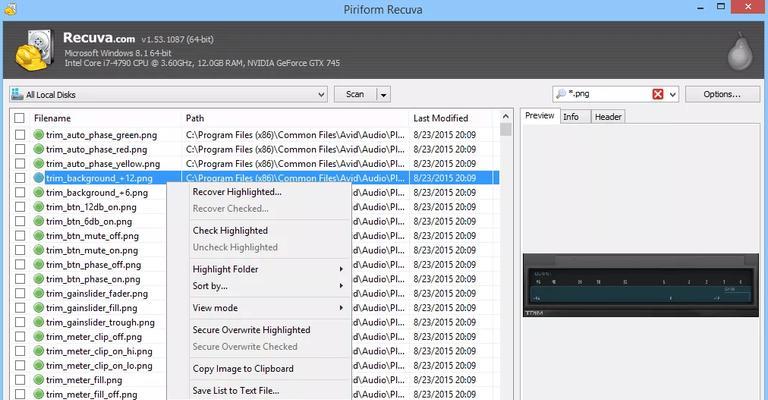Click green status dot of trim_btn_phase_on.png
768x400 pixels.
pos(39,279)
